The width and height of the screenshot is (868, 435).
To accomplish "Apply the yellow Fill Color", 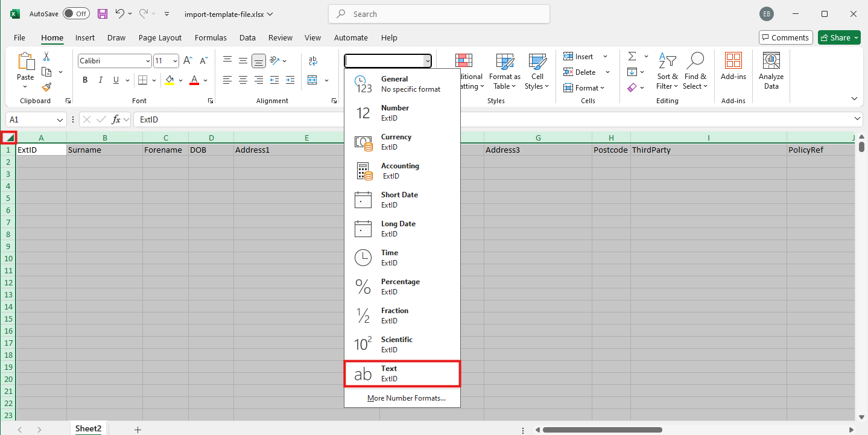I will (x=169, y=80).
